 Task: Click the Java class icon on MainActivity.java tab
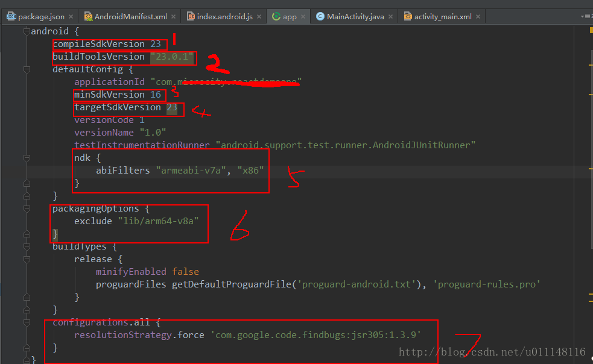(320, 16)
